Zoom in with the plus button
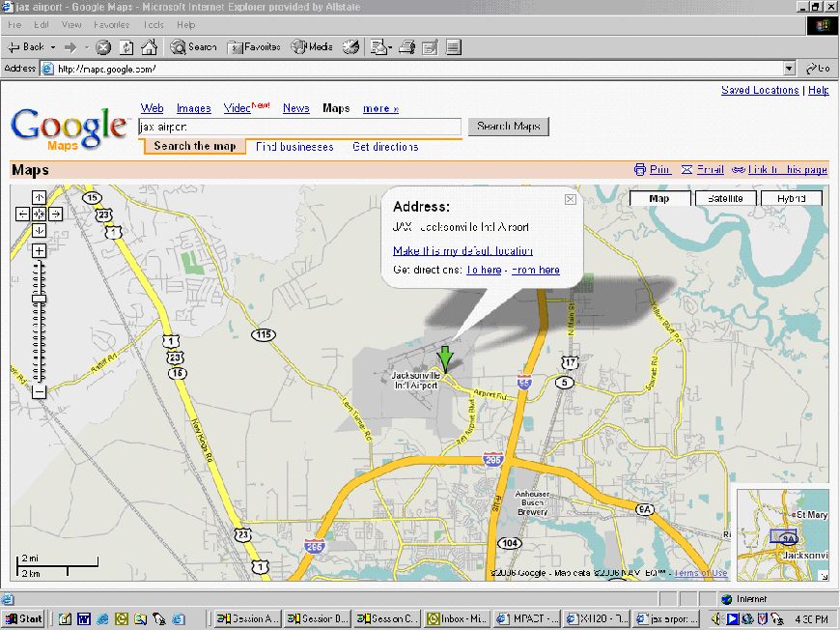 pyautogui.click(x=40, y=251)
